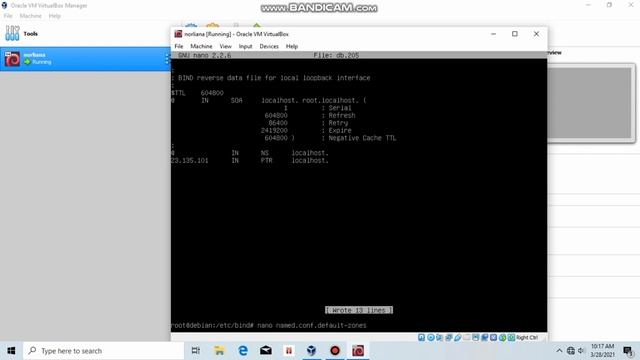Click the 'Wrote 13 lines' nano status message
The image size is (640, 360).
(x=359, y=310)
